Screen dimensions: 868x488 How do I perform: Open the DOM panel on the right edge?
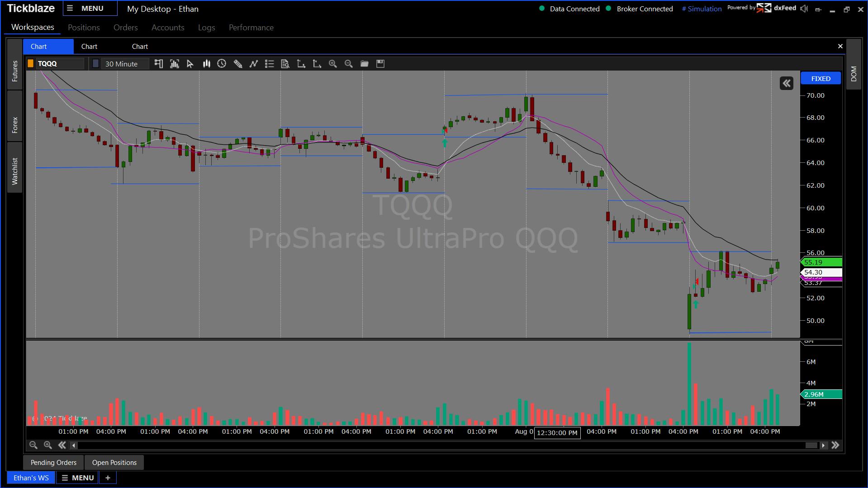[854, 72]
